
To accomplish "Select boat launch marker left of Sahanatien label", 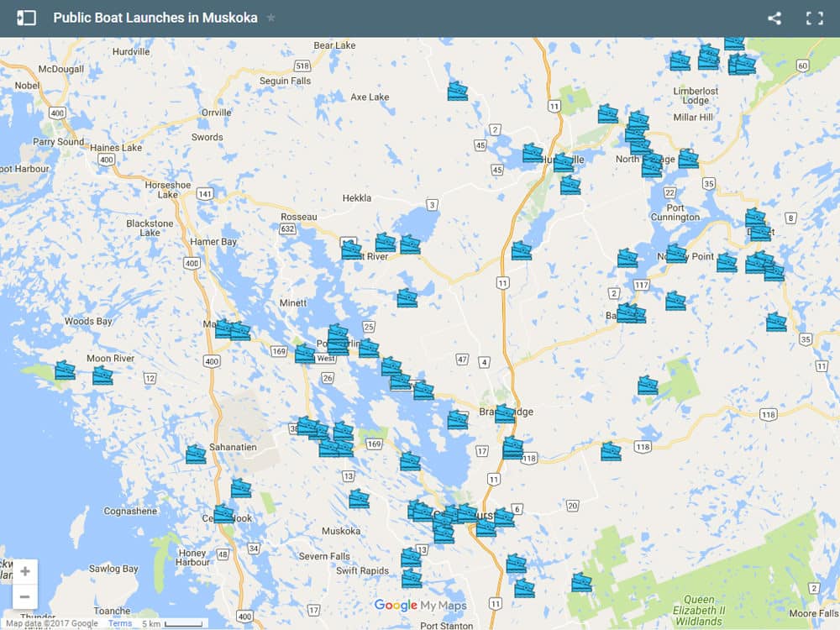I will 196,454.
